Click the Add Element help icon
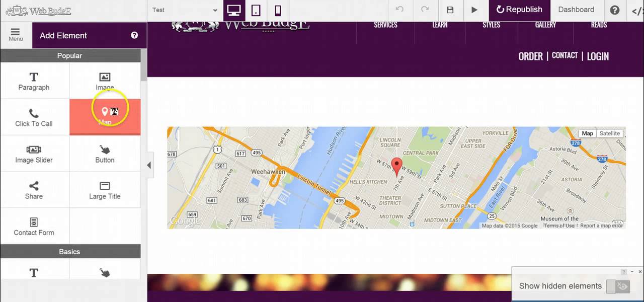This screenshot has width=644, height=302. coord(134,35)
